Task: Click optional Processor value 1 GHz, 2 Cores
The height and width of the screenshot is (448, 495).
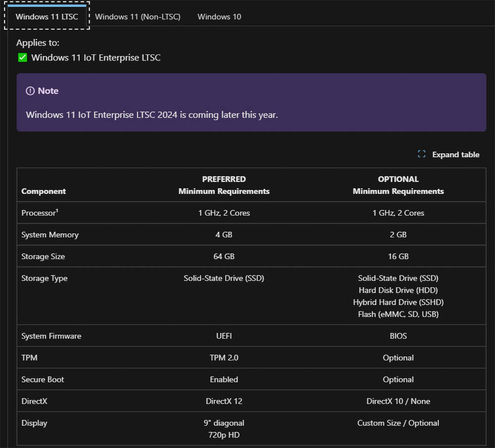Action: tap(398, 213)
